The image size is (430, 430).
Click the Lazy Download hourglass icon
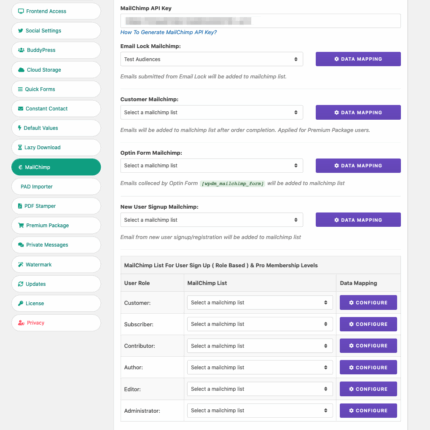tap(20, 147)
